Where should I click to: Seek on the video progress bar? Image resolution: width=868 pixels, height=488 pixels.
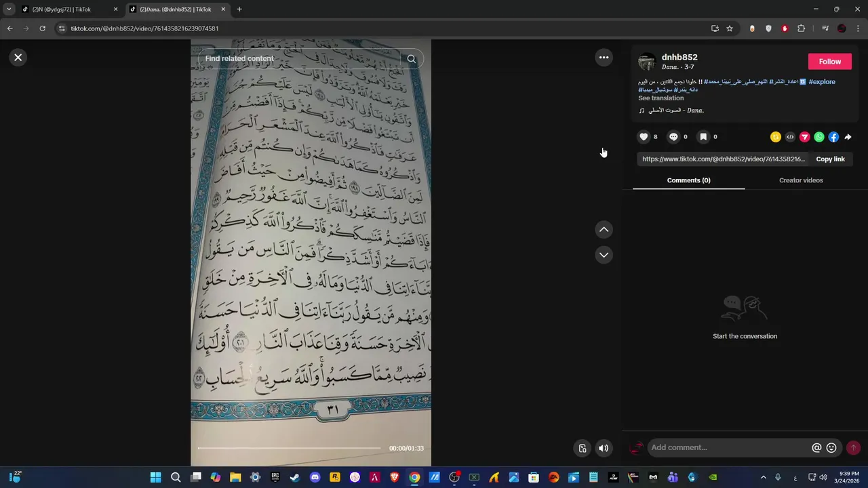(x=290, y=448)
